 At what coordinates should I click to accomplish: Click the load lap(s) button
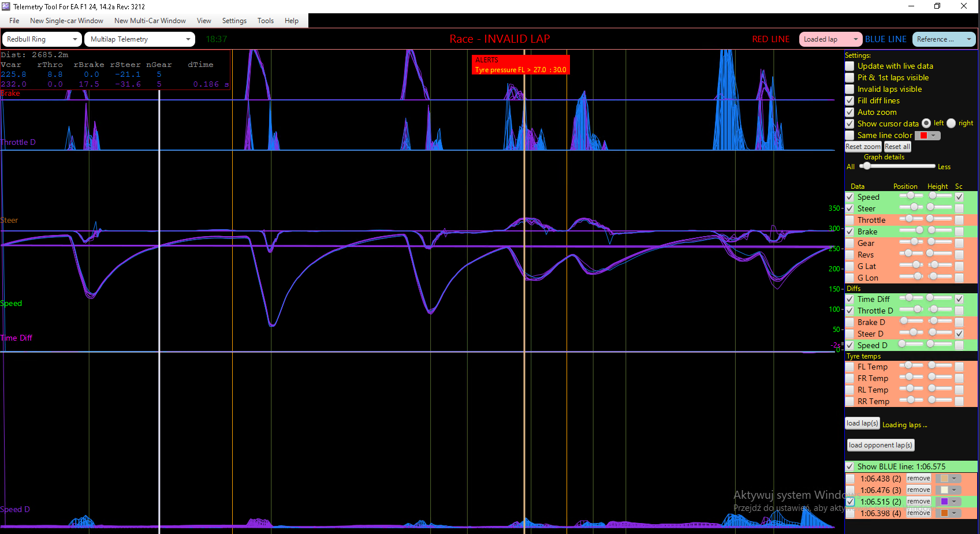tap(862, 423)
